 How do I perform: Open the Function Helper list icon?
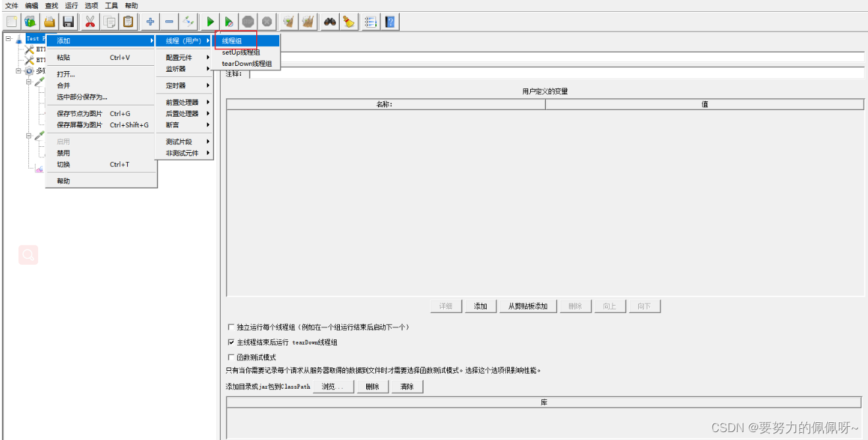point(371,22)
